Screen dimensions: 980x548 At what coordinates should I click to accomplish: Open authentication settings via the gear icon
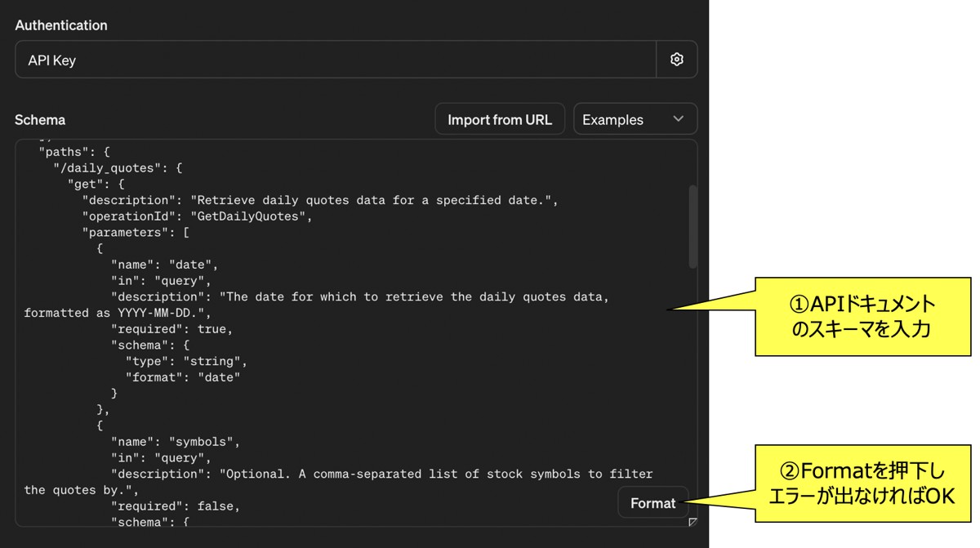pos(676,60)
